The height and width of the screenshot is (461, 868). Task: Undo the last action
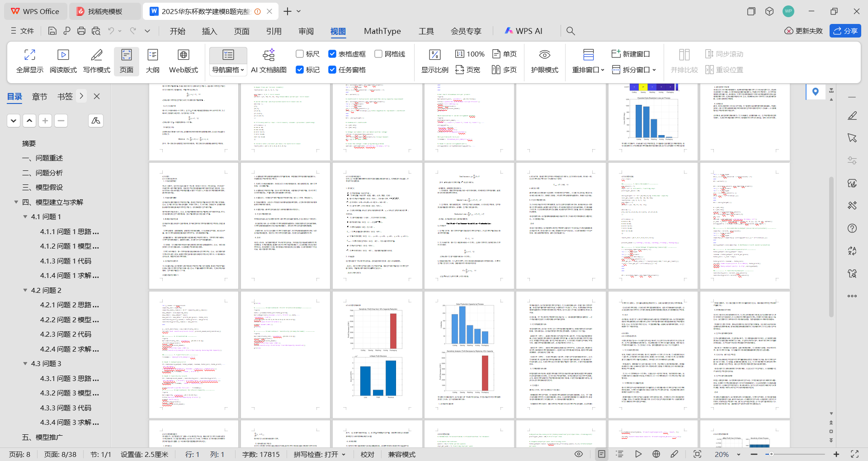tap(111, 31)
